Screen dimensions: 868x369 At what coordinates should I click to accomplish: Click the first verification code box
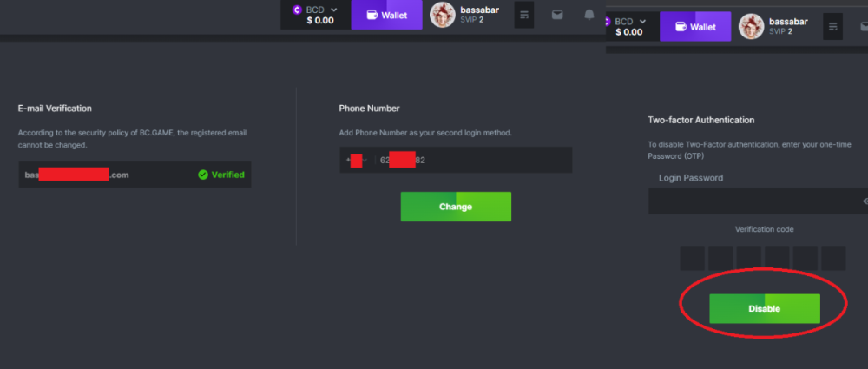[x=693, y=258]
